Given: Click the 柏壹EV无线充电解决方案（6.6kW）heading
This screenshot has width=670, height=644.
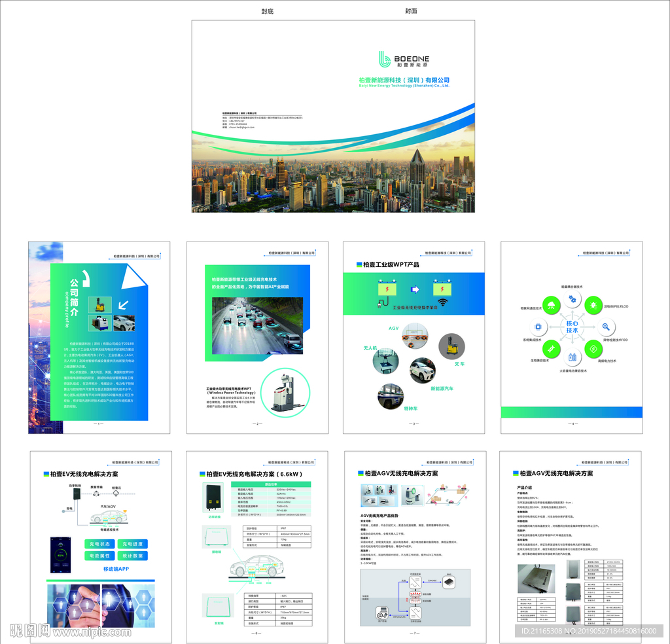Looking at the screenshot, I should [255, 474].
